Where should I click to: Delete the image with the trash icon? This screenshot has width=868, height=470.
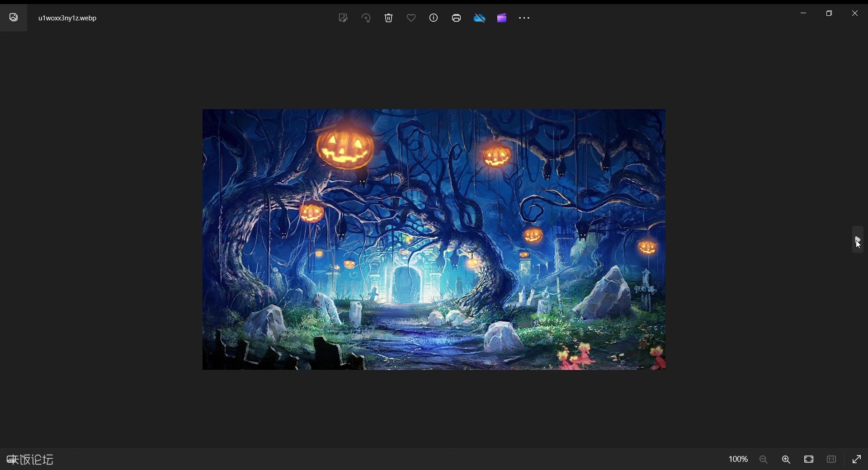point(388,18)
